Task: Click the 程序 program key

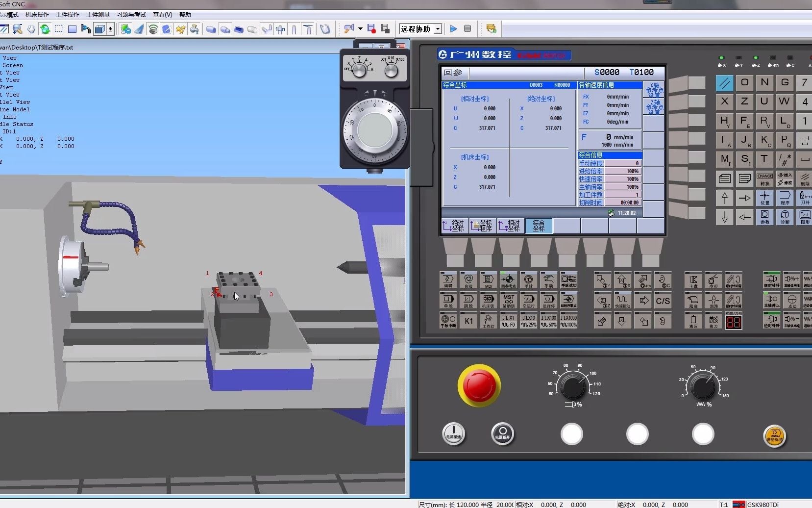Action: 785,197
